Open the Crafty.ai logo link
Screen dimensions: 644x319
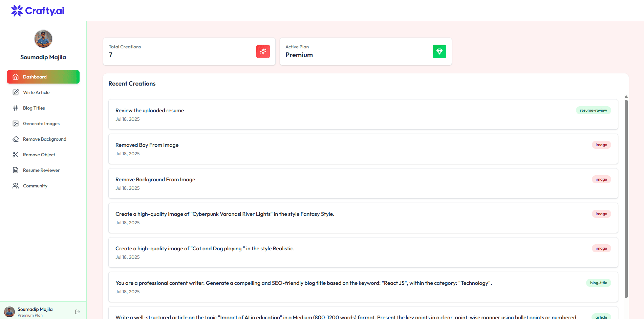click(x=38, y=10)
